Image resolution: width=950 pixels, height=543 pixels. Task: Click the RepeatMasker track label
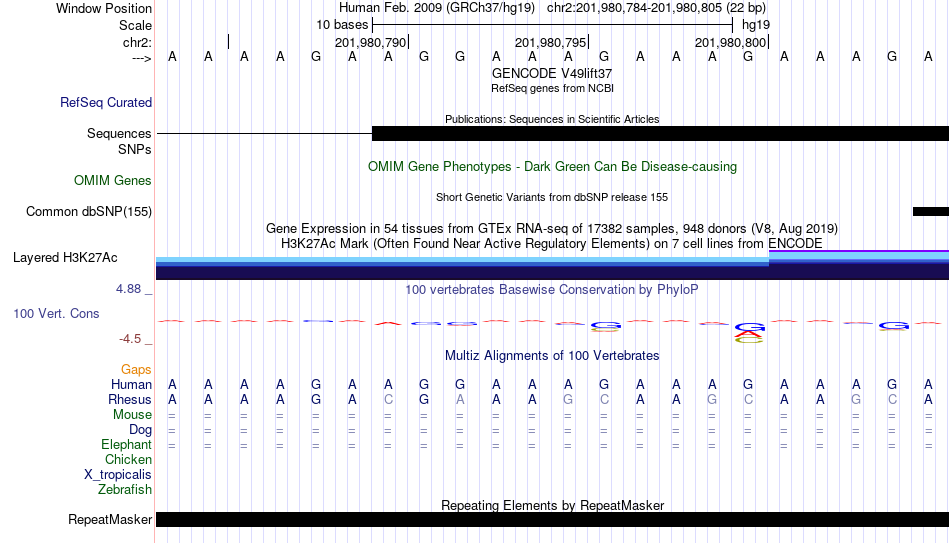(x=110, y=519)
